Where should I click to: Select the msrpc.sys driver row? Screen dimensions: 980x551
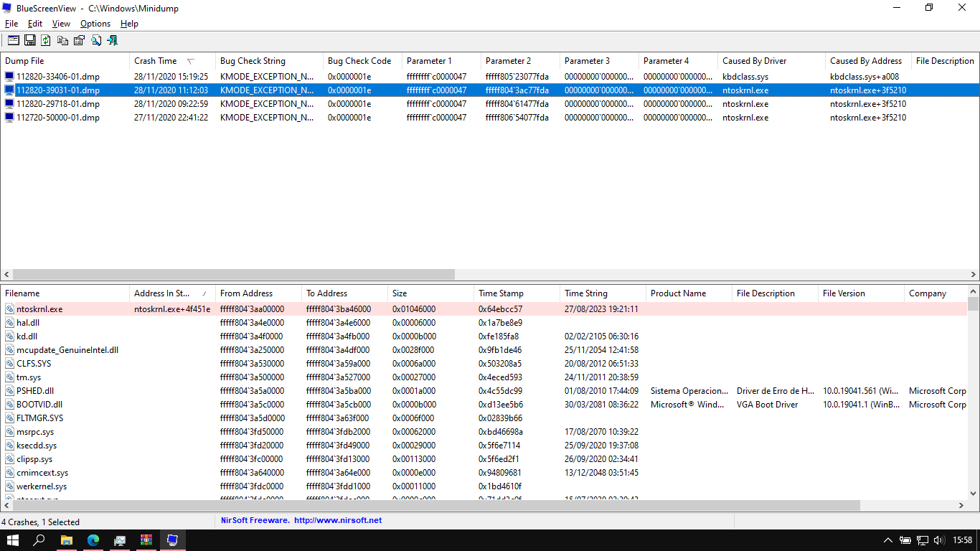pos(484,432)
